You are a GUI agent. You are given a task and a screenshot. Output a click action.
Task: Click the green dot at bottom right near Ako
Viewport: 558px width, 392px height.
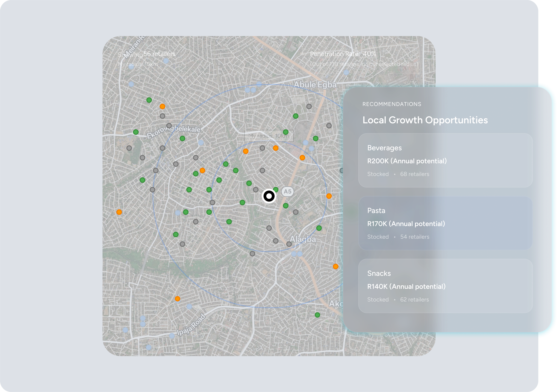point(317,315)
